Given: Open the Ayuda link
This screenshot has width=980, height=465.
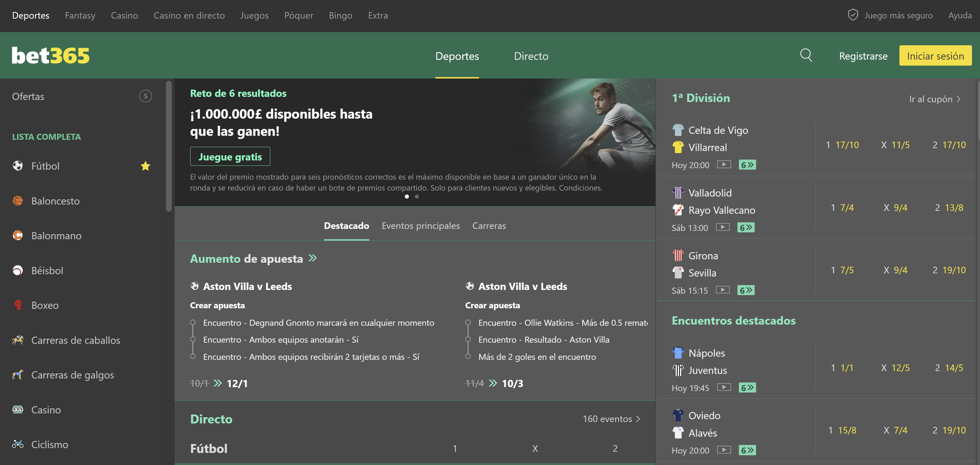Looking at the screenshot, I should click(x=959, y=15).
